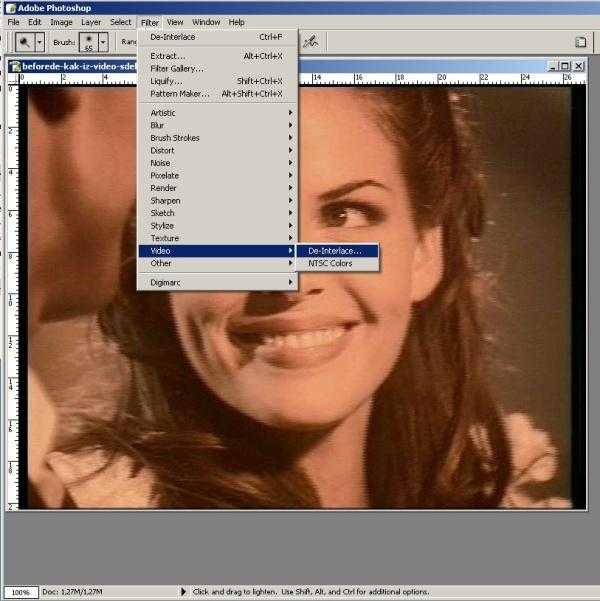
Task: Expand the Sharpen filter submenu
Action: coord(217,200)
